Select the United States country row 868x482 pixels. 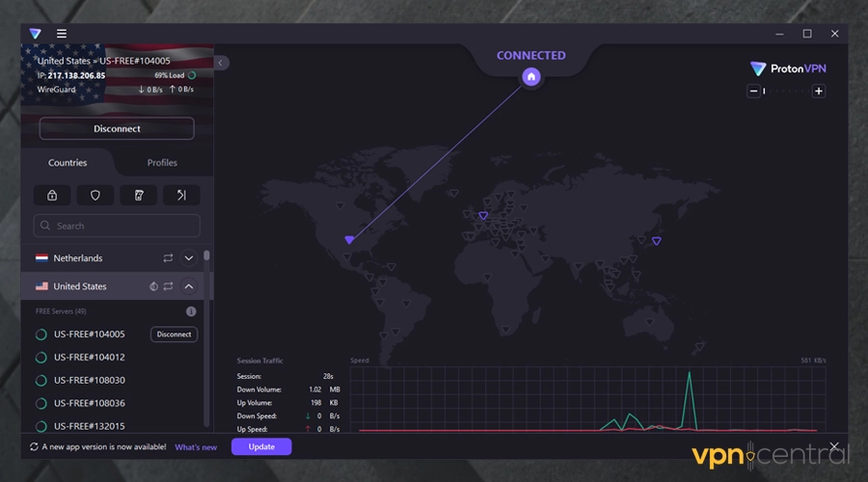[x=112, y=286]
